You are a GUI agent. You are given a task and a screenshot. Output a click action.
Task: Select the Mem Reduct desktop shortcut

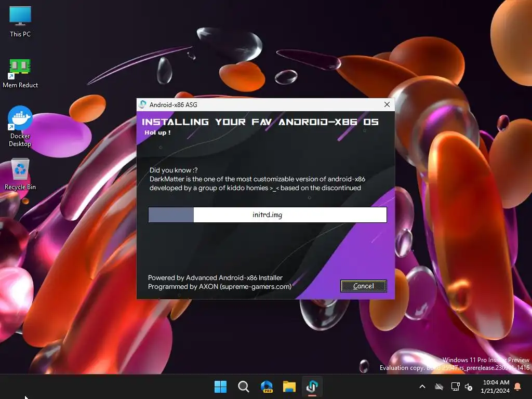click(x=20, y=74)
